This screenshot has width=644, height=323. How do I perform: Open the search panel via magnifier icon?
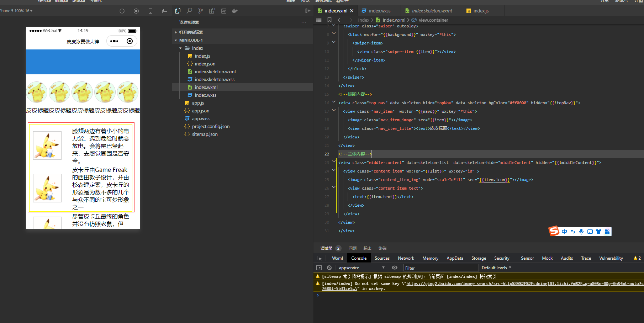point(189,11)
